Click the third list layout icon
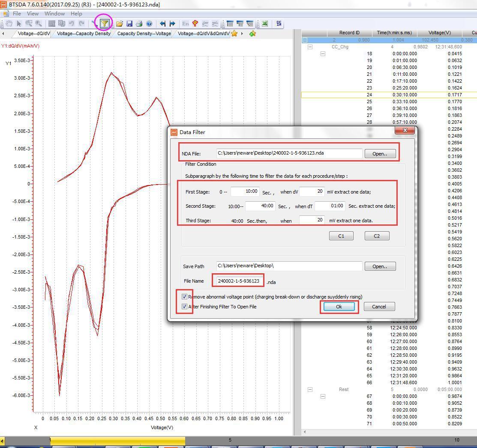The height and width of the screenshot is (448, 477). point(250,24)
